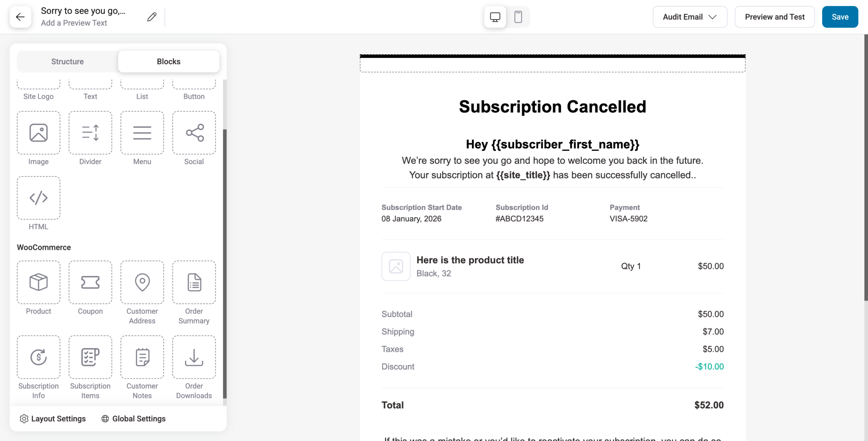Image resolution: width=868 pixels, height=441 pixels.
Task: Click the Save button
Action: [840, 17]
